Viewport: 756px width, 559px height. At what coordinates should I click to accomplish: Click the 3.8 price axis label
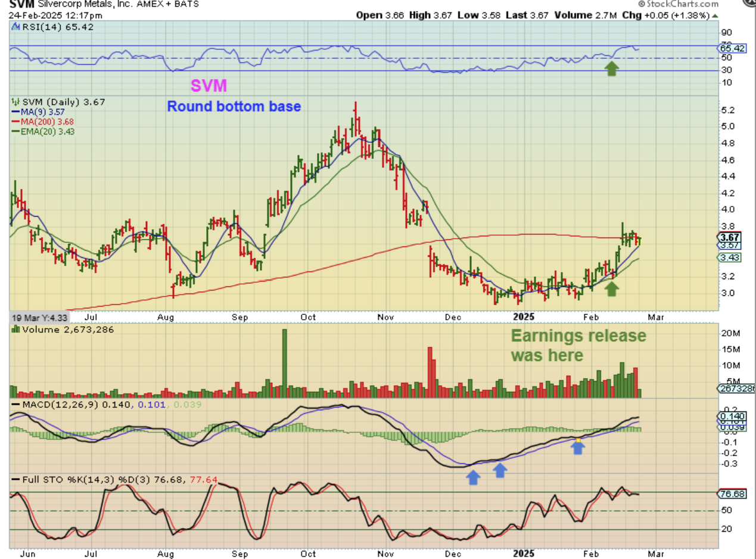point(727,226)
